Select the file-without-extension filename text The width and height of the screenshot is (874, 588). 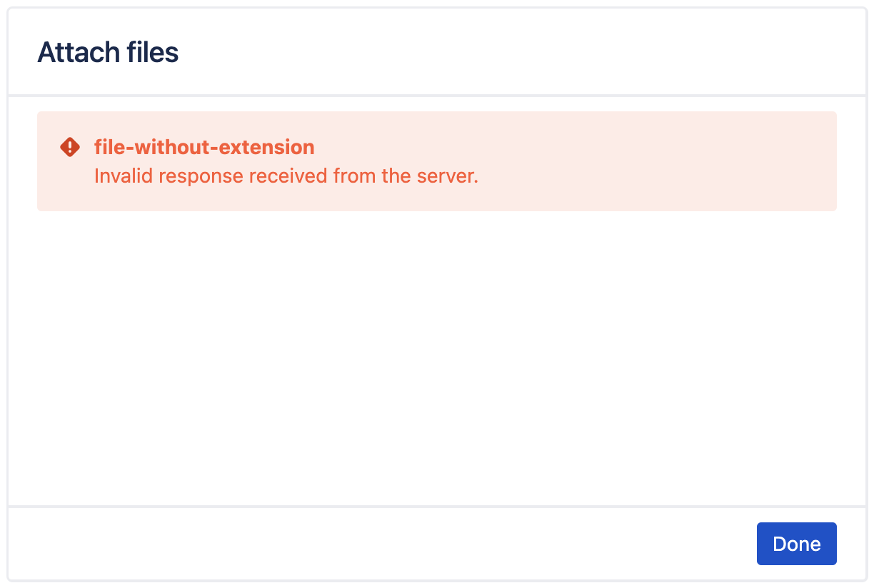tap(204, 147)
